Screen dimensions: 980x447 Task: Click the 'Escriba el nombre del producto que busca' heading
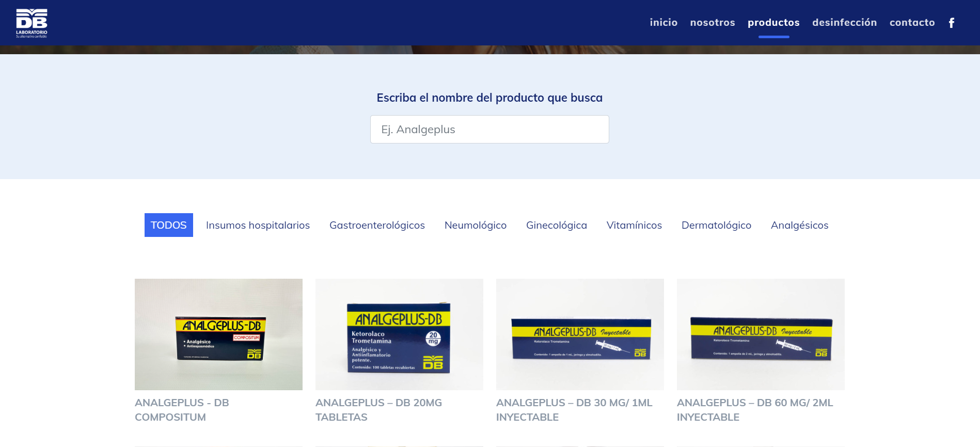[489, 98]
